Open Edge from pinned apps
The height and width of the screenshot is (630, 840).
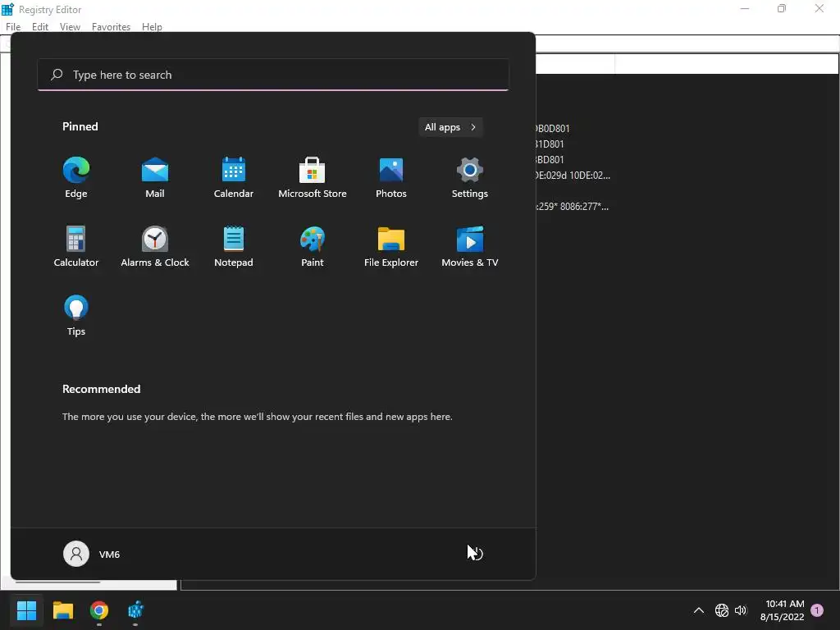(76, 178)
